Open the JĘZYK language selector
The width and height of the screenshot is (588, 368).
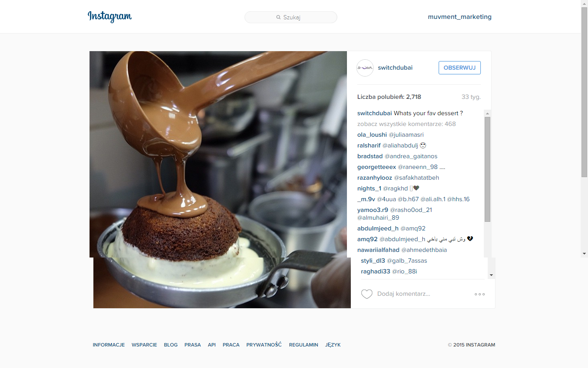coord(333,345)
